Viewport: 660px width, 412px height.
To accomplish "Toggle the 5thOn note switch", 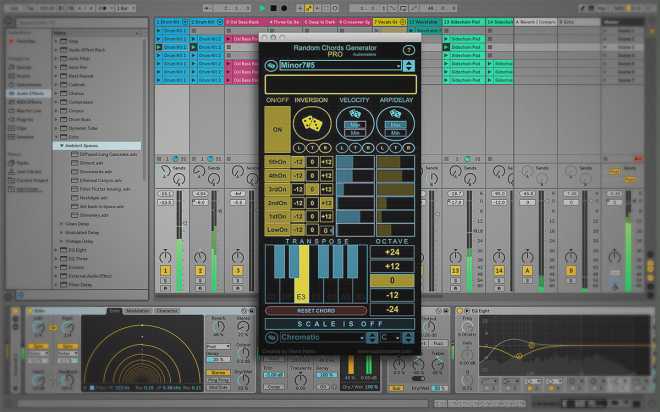I will click(277, 162).
